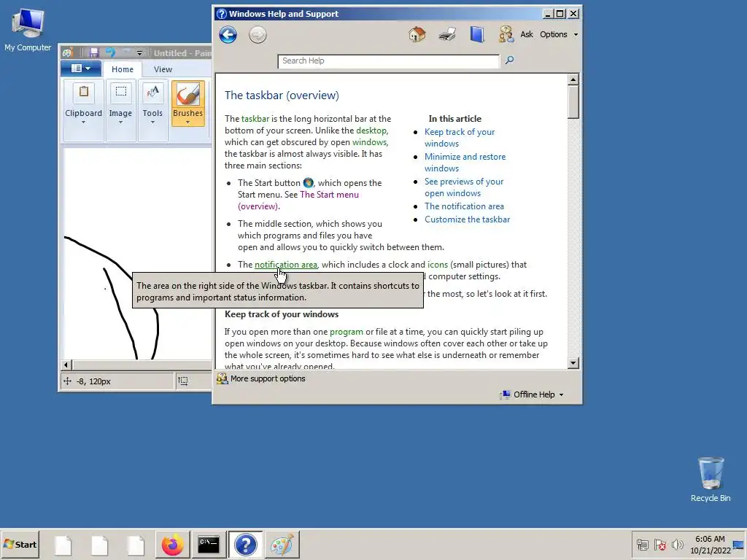Open the green 'icons' glossary term
The width and height of the screenshot is (747, 560).
coord(438,265)
